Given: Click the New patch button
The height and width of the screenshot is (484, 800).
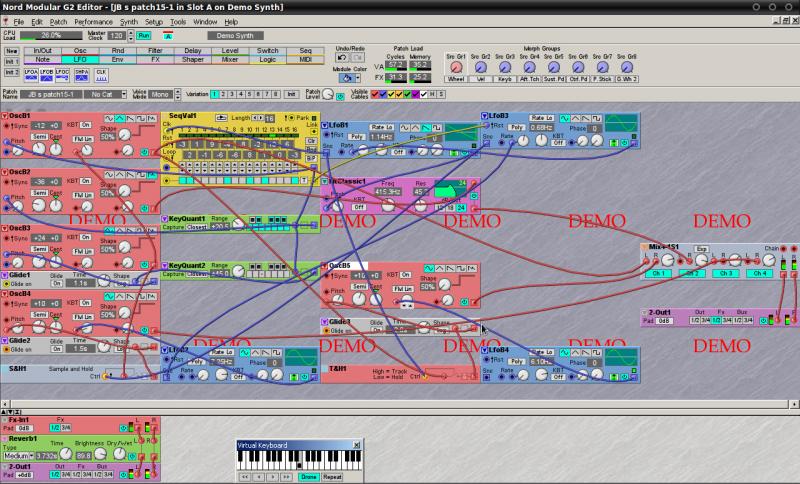Looking at the screenshot, I should (12, 51).
